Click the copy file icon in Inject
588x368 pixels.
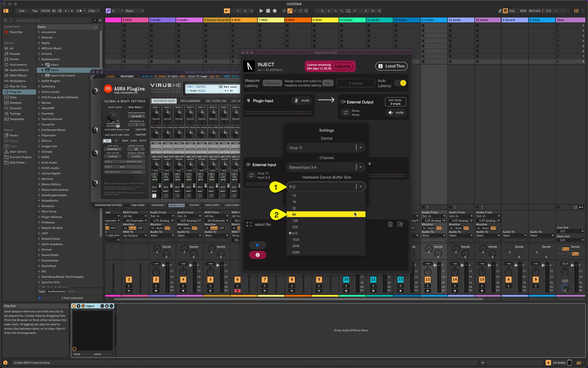pyautogui.click(x=400, y=225)
